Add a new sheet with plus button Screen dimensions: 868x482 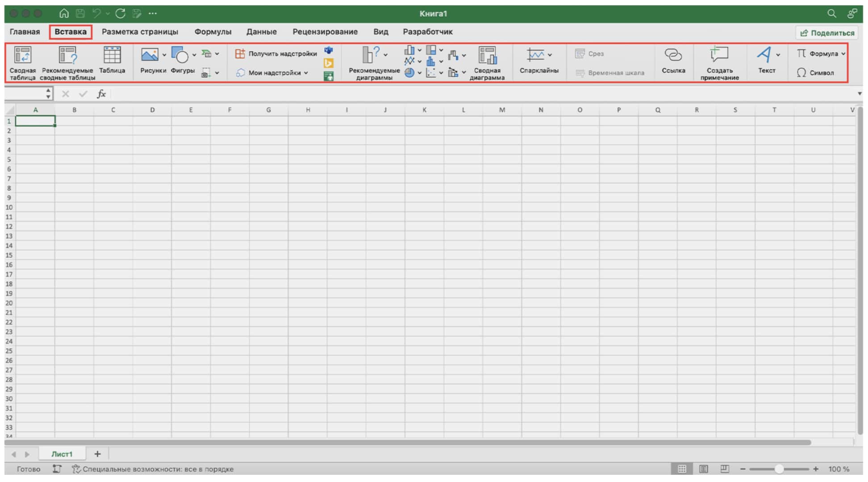click(97, 454)
